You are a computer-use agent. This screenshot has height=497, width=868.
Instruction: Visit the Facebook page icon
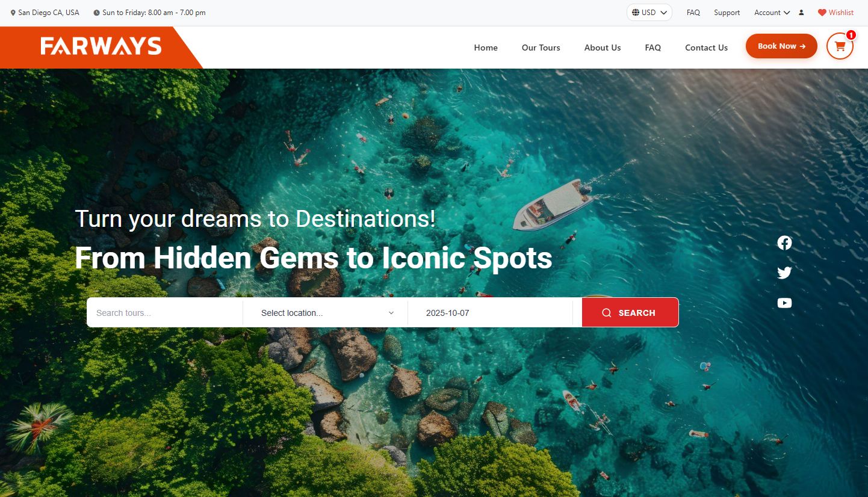[x=784, y=242]
